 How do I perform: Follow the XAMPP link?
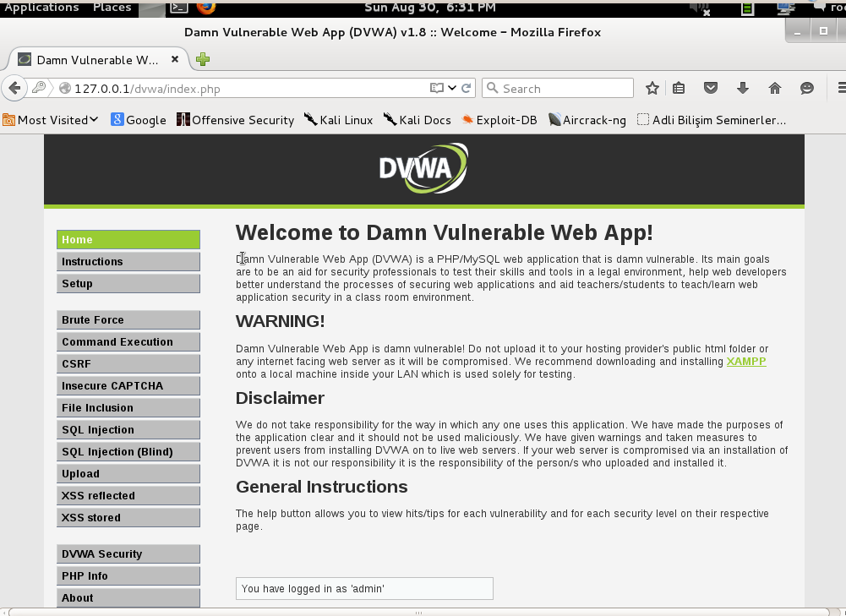pyautogui.click(x=745, y=362)
